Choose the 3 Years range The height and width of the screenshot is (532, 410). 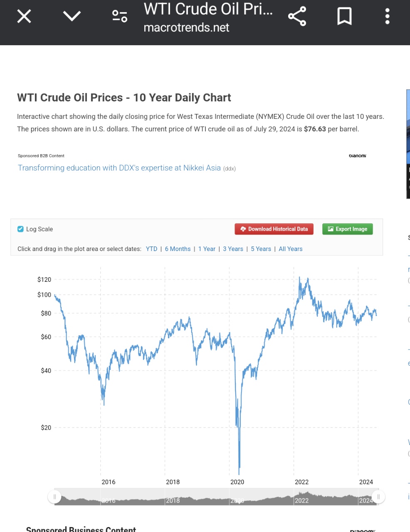click(x=233, y=249)
